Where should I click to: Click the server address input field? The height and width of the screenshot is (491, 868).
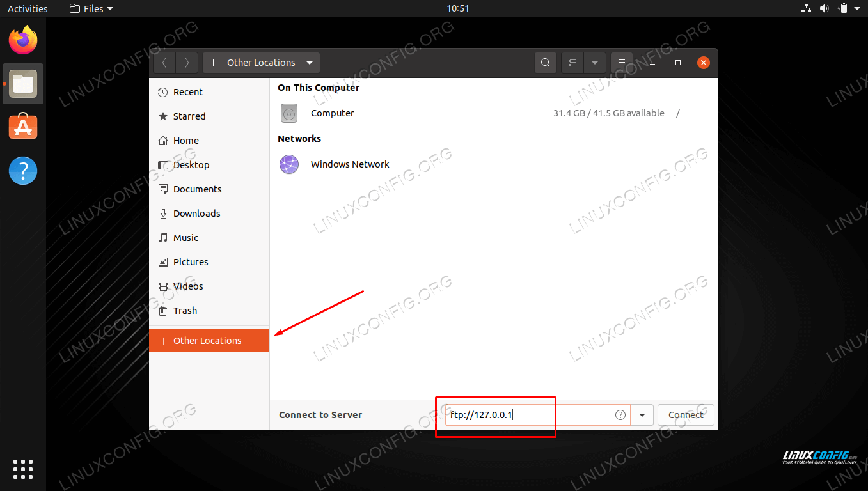click(x=538, y=415)
